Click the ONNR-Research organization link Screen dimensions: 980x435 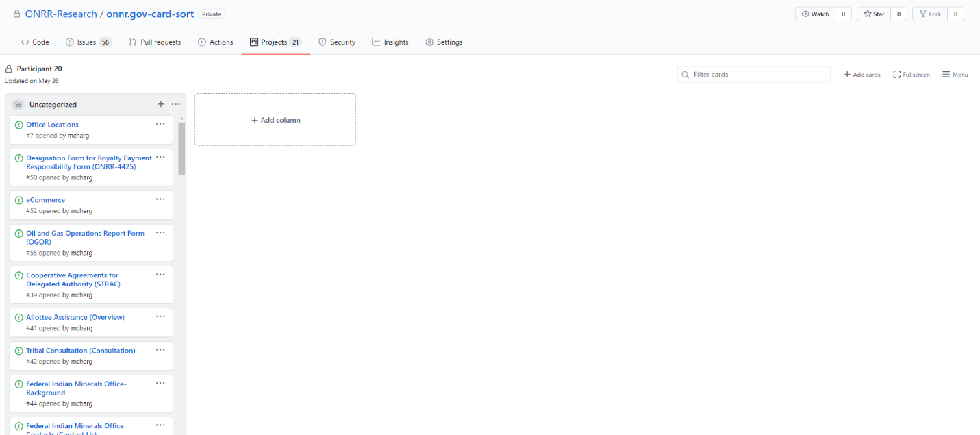click(x=62, y=14)
